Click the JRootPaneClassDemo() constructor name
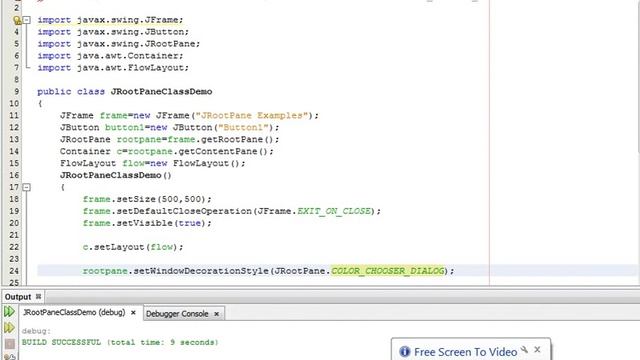Image resolution: width=640 pixels, height=360 pixels. [111, 175]
